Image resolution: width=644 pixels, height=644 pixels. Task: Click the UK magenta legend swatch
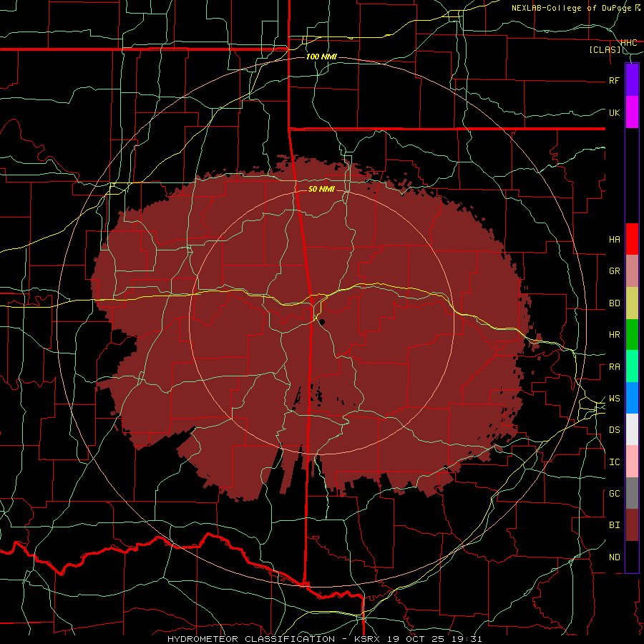[x=632, y=112]
